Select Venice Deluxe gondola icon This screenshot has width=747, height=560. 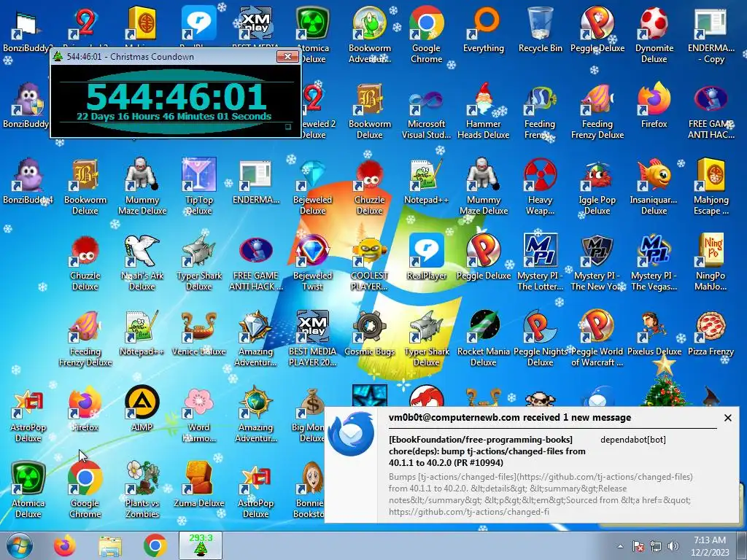199,332
